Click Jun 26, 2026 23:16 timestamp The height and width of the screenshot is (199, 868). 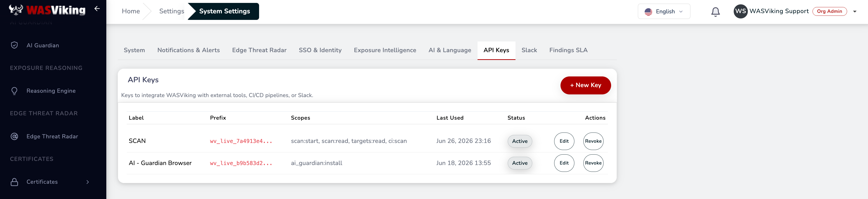[463, 141]
